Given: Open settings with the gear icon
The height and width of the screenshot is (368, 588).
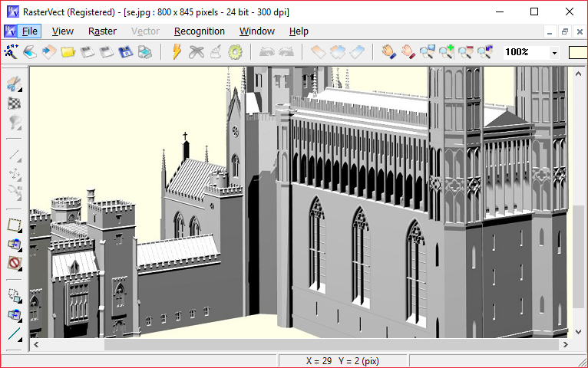Looking at the screenshot, I should click(235, 52).
